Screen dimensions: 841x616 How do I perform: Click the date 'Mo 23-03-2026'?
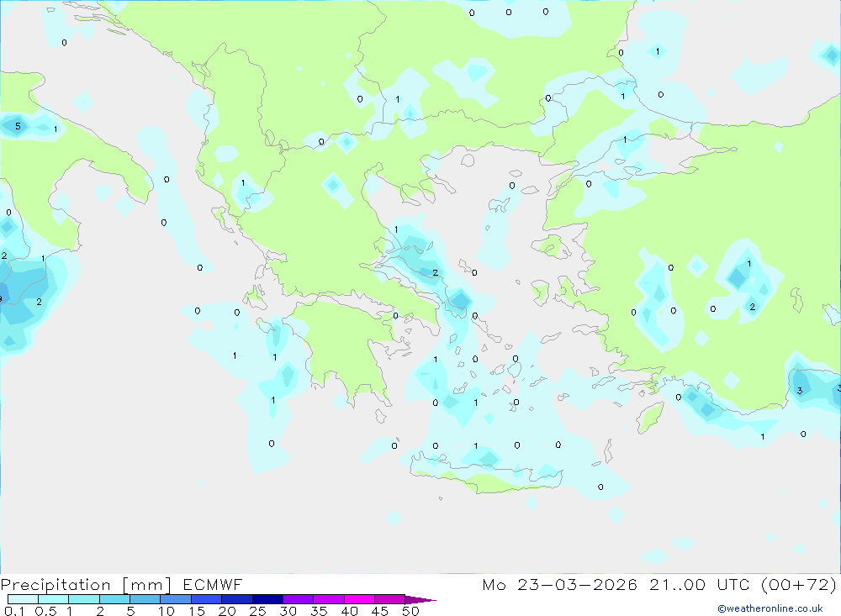(x=559, y=584)
